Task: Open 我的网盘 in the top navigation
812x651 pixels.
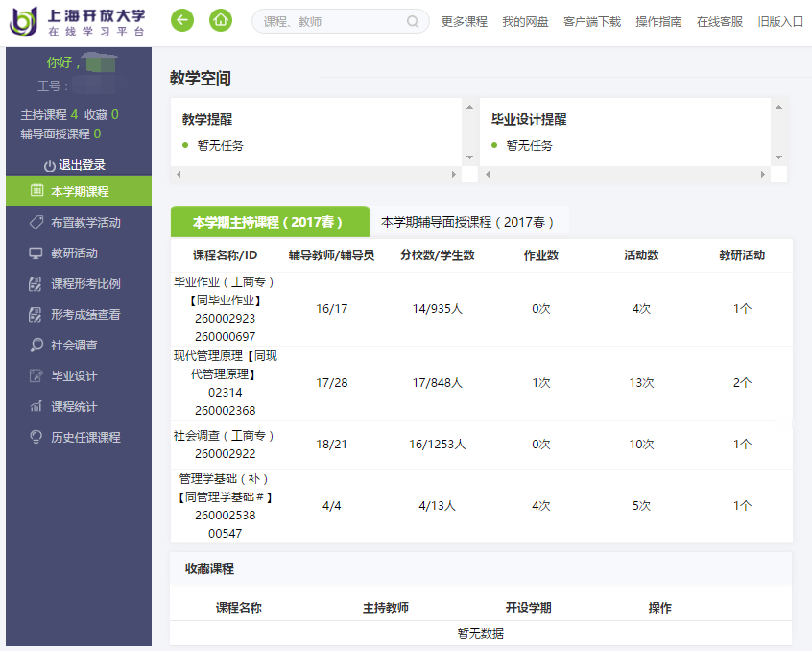Action: [x=525, y=22]
